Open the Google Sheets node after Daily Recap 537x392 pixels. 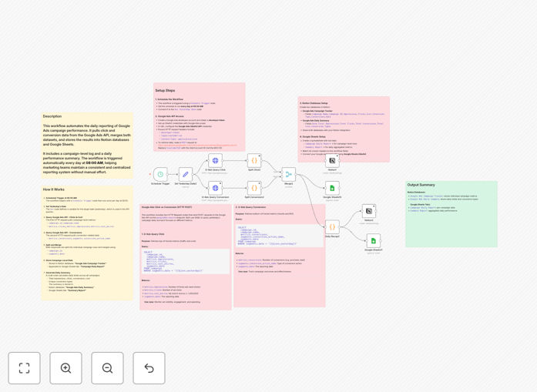(374, 241)
